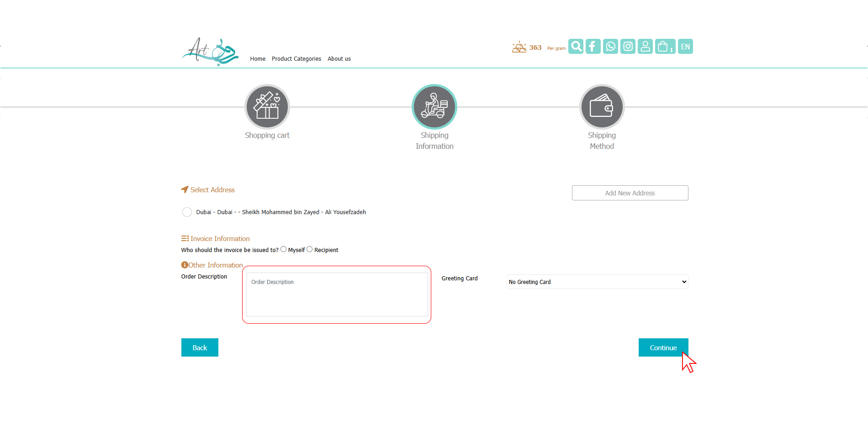Click the Add New Address button

[630, 193]
